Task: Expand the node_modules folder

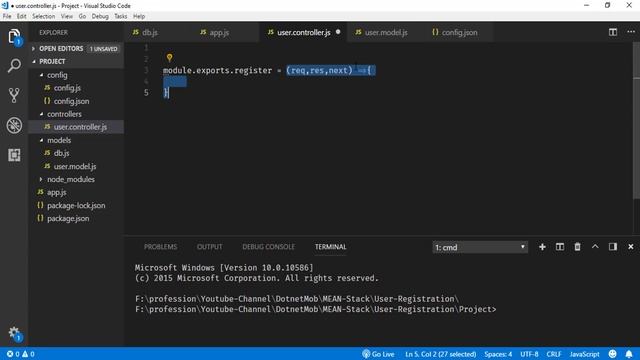Action: pos(76,179)
